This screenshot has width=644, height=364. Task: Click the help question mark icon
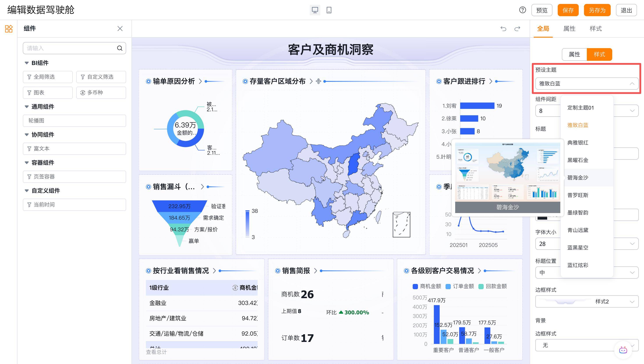click(522, 10)
